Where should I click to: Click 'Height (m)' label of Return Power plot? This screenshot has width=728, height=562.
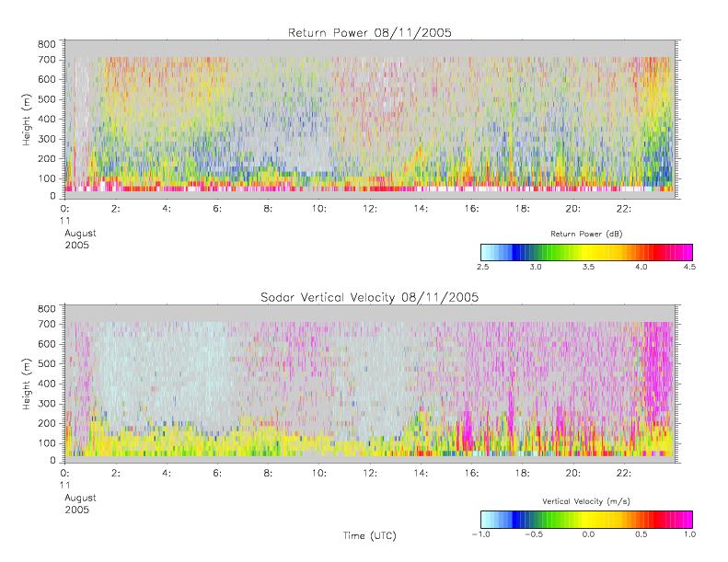point(27,120)
